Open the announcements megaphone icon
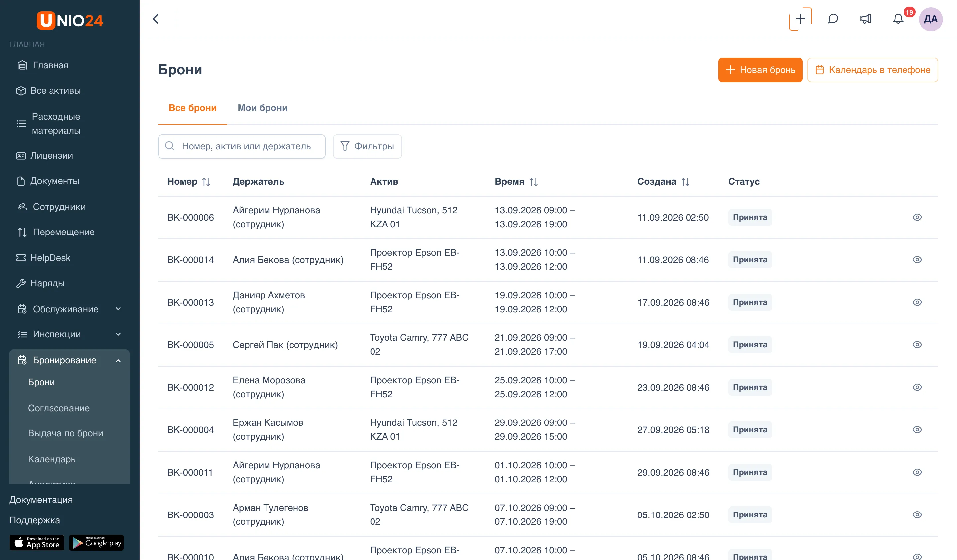The width and height of the screenshot is (957, 560). (866, 19)
